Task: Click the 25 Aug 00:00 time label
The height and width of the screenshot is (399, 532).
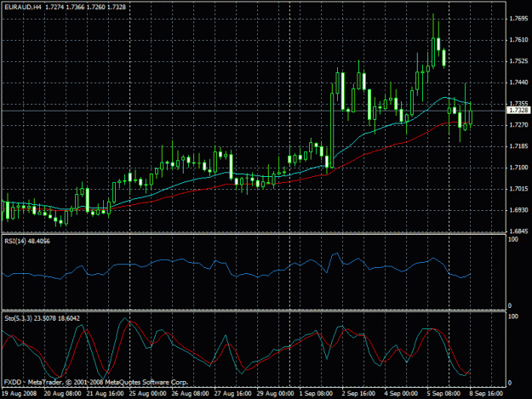Action: (x=147, y=394)
